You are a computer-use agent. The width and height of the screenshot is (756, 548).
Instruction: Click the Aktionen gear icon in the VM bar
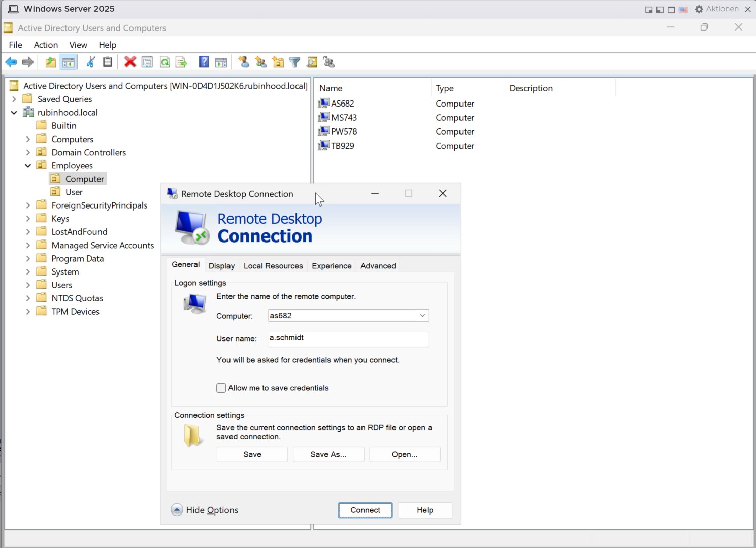click(x=699, y=9)
